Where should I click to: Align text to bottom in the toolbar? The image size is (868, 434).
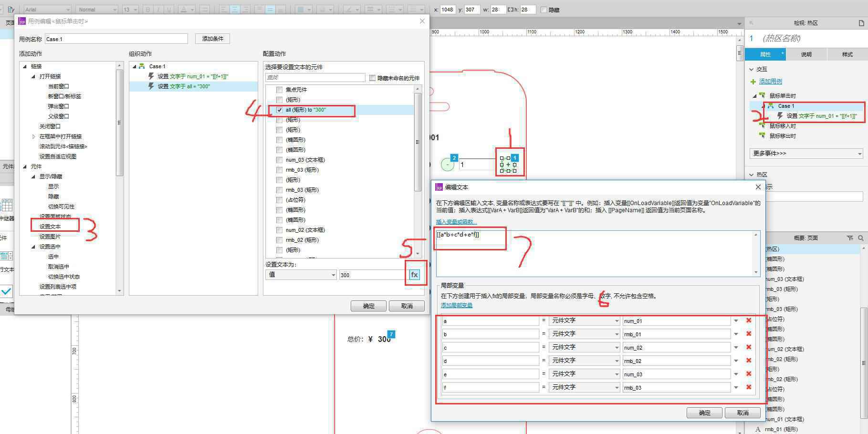tap(281, 10)
